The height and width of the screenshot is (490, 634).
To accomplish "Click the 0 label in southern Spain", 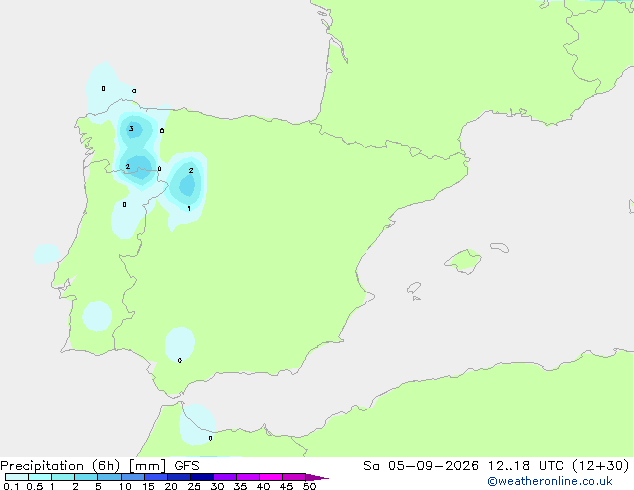I will pyautogui.click(x=180, y=360).
